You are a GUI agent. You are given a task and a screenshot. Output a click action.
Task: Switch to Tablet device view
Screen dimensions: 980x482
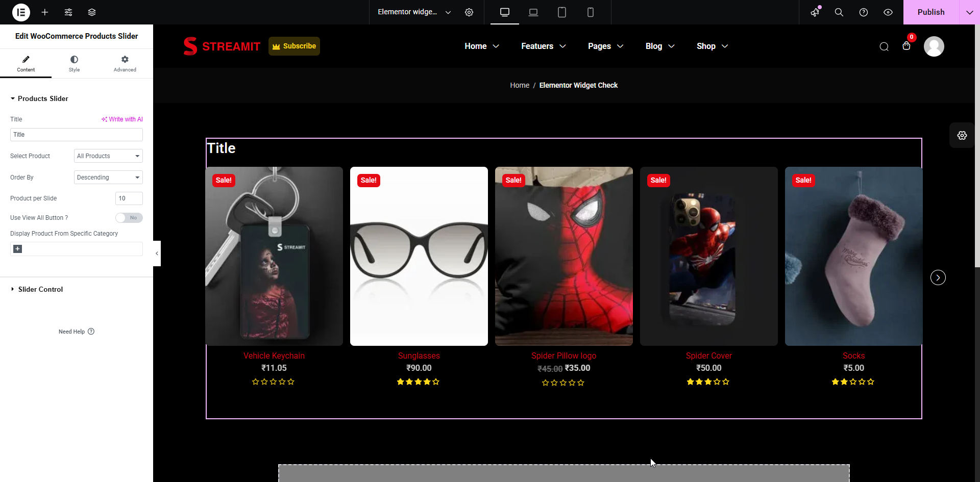coord(562,12)
